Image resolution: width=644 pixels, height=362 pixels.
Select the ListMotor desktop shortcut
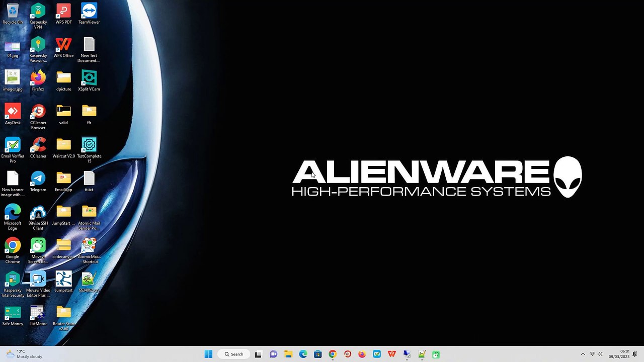coord(38,316)
